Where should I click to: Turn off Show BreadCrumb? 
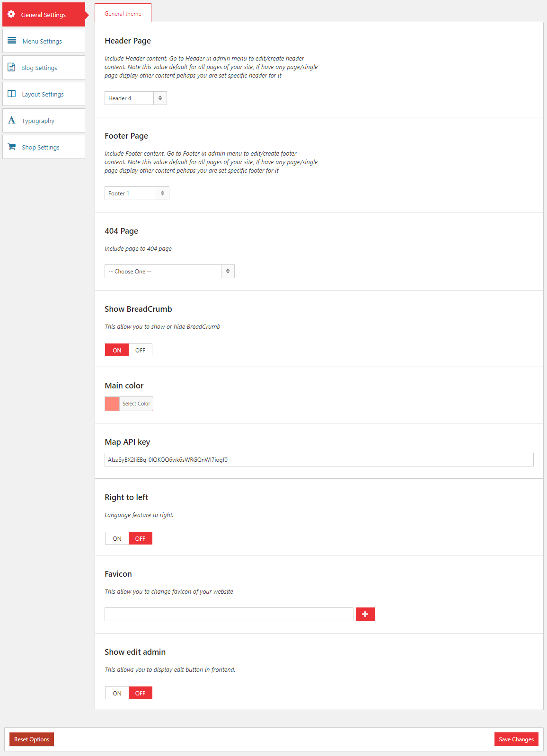point(140,350)
